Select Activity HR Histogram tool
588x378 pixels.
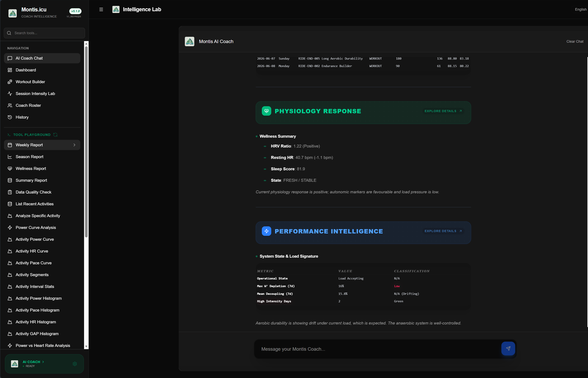click(x=42, y=322)
